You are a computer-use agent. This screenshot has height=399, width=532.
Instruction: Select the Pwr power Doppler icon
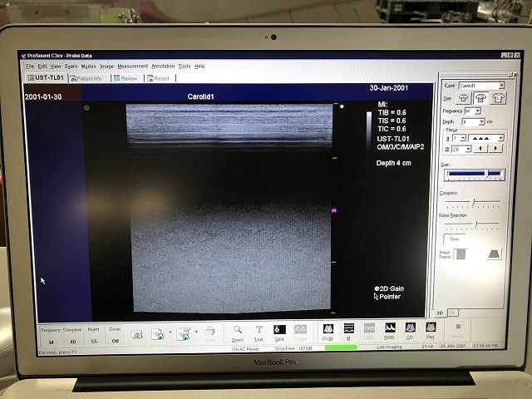point(431,331)
